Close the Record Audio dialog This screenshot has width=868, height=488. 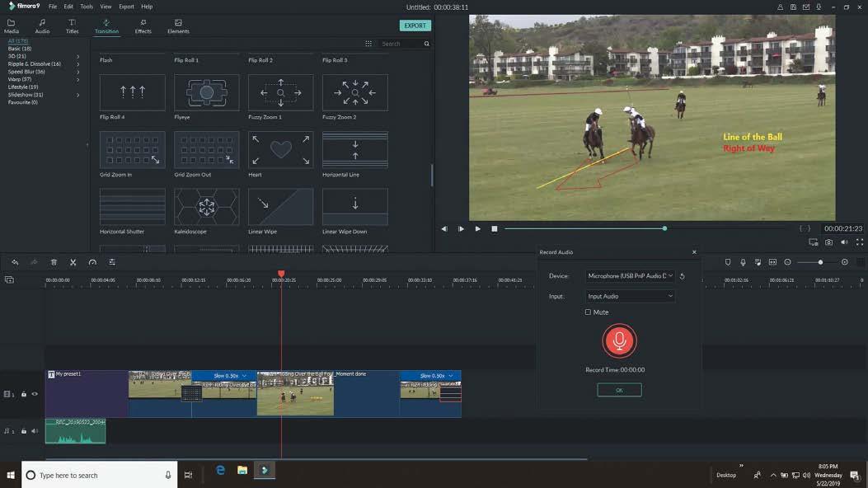coord(694,251)
